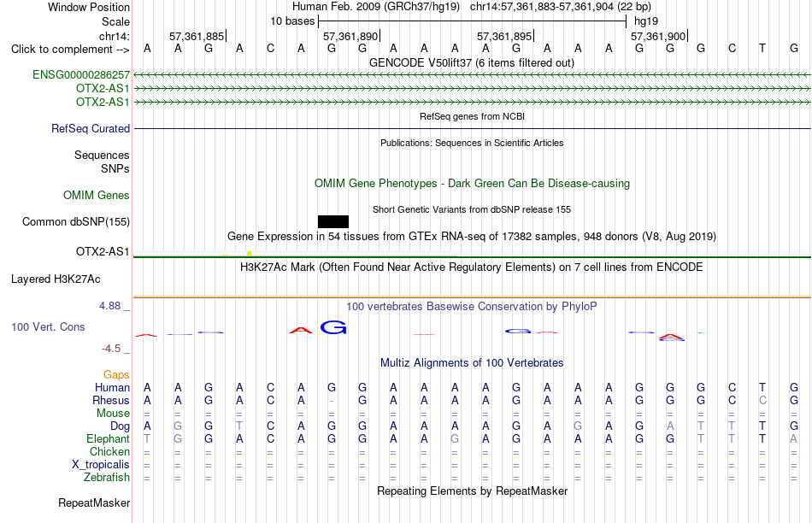812x523 pixels.
Task: Click the 10 bases scale bar
Action: (x=473, y=21)
